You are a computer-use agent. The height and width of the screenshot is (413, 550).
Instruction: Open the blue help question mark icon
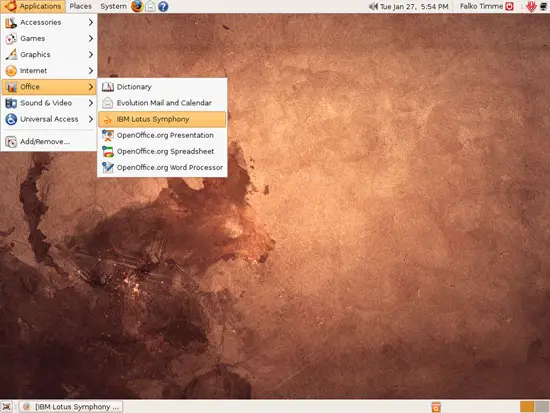(163, 6)
